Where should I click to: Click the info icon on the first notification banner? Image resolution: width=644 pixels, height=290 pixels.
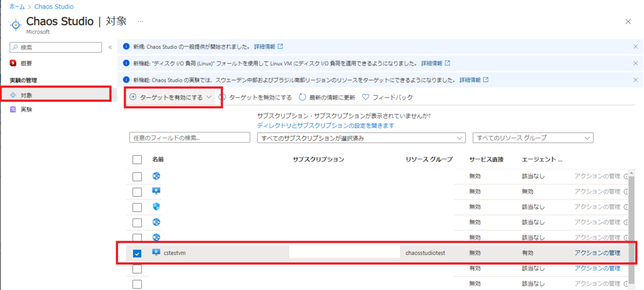coord(126,47)
